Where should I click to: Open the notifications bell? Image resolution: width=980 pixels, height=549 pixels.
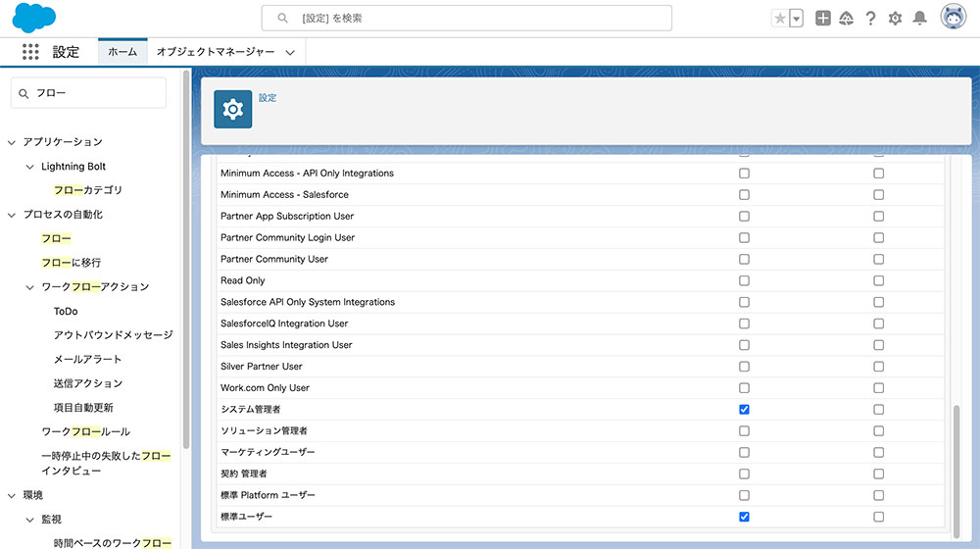pyautogui.click(x=919, y=18)
